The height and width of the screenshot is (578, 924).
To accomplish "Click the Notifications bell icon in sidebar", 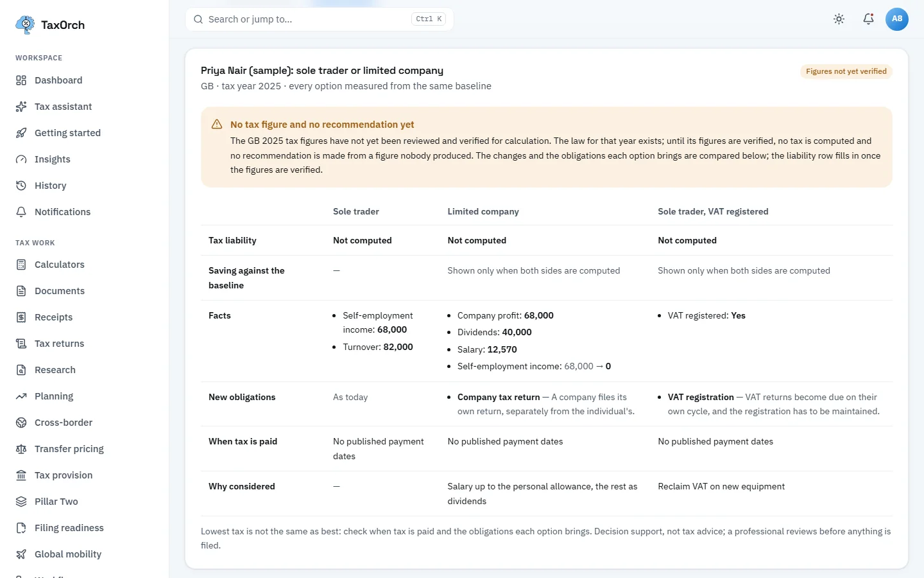I will pos(21,212).
